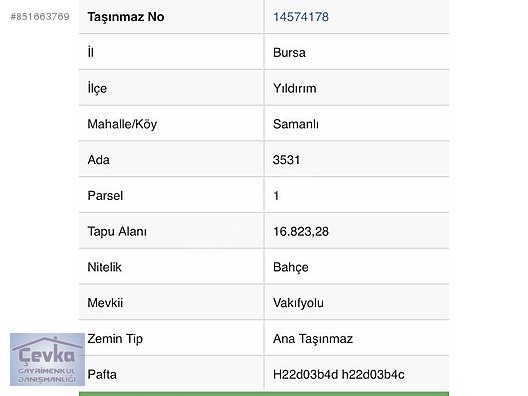Select the Samanlı neighborhood value
This screenshot has width=528, height=396.
(x=296, y=124)
